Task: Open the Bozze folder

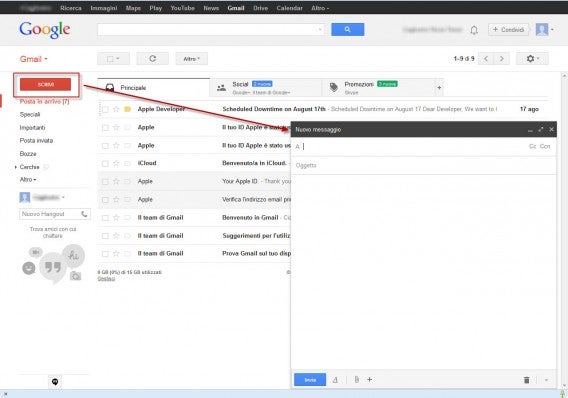Action: (28, 154)
